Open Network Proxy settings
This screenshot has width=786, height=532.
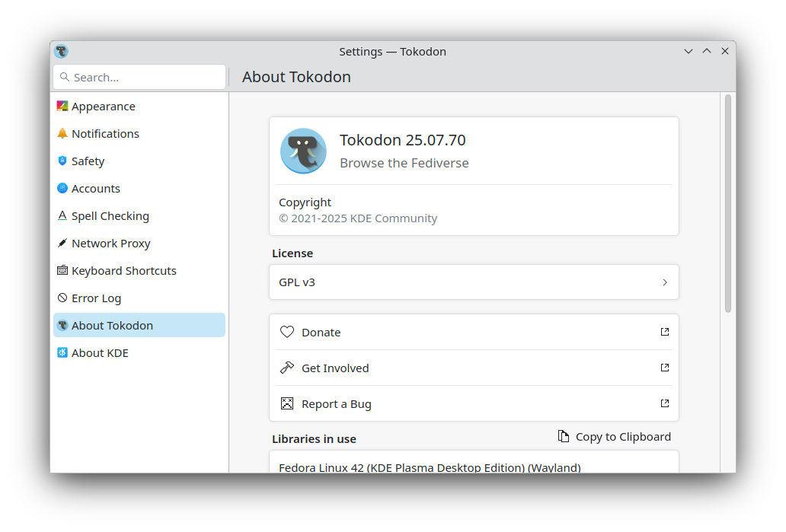(139, 244)
